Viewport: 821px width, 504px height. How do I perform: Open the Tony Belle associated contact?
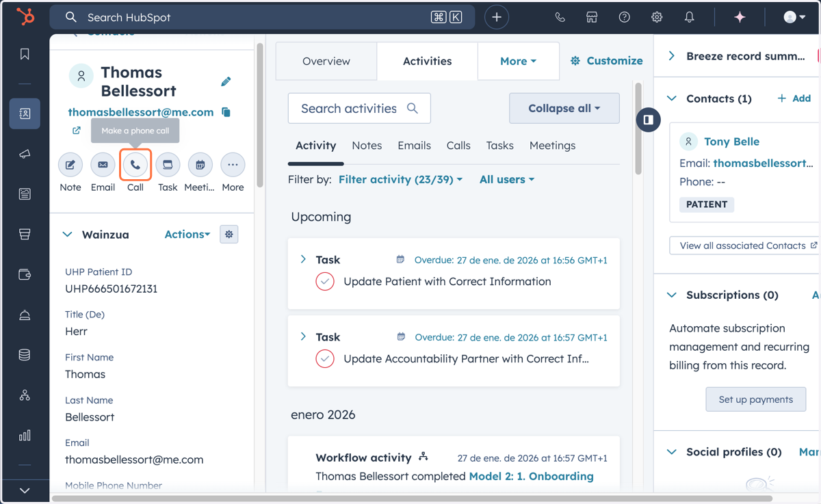click(731, 142)
